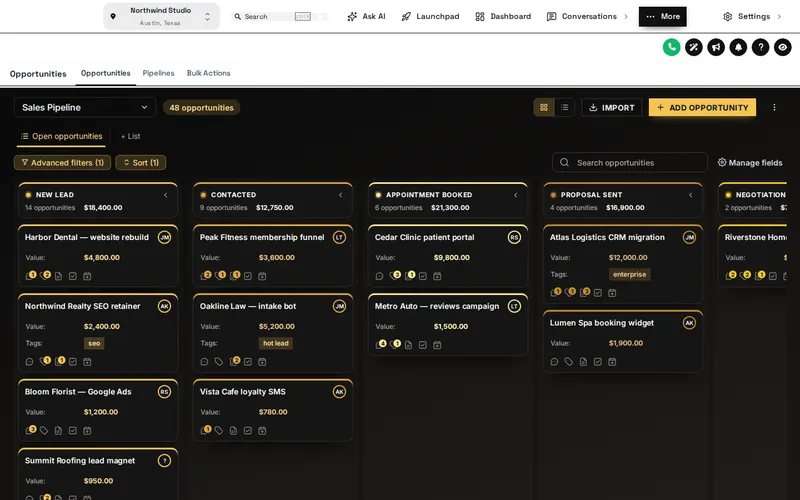Open the Sort (1) options
This screenshot has width=800, height=500.
[141, 162]
